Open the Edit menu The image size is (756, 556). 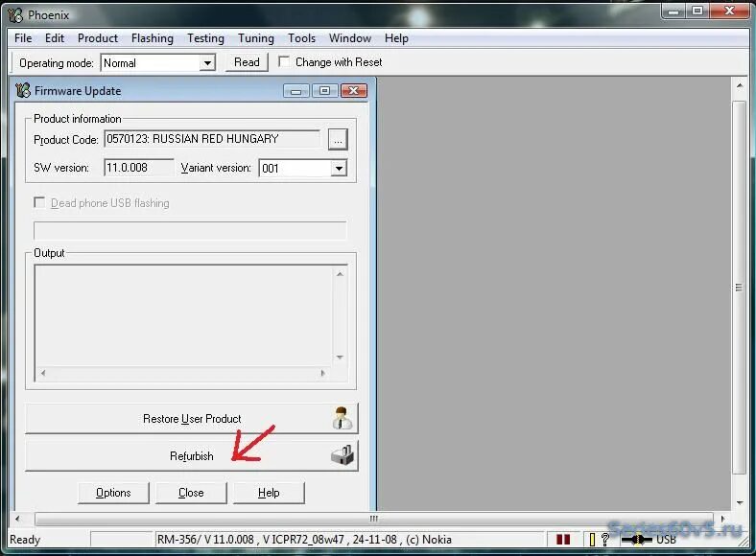(55, 38)
